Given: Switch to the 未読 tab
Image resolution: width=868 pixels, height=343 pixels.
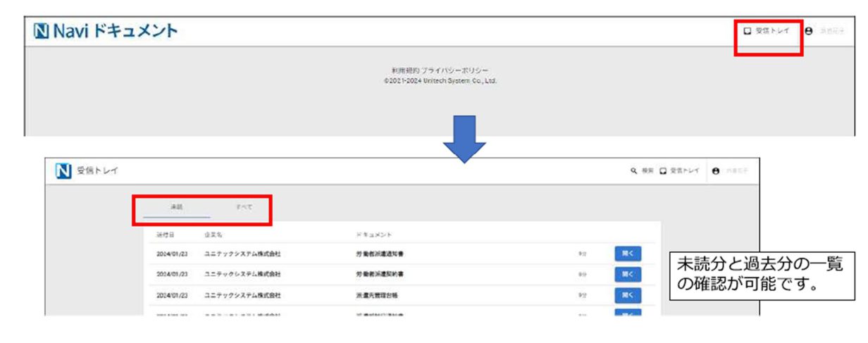Looking at the screenshot, I should tap(176, 207).
